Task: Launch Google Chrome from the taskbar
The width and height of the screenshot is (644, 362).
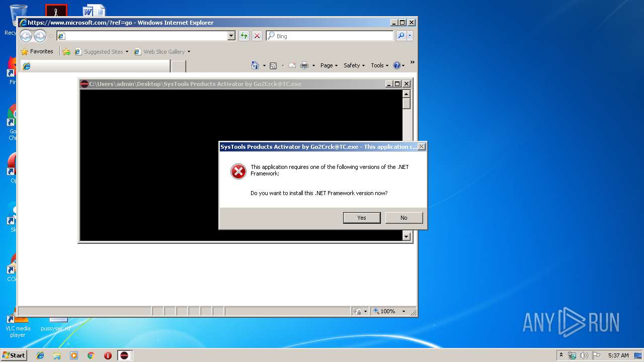Action: click(x=91, y=355)
